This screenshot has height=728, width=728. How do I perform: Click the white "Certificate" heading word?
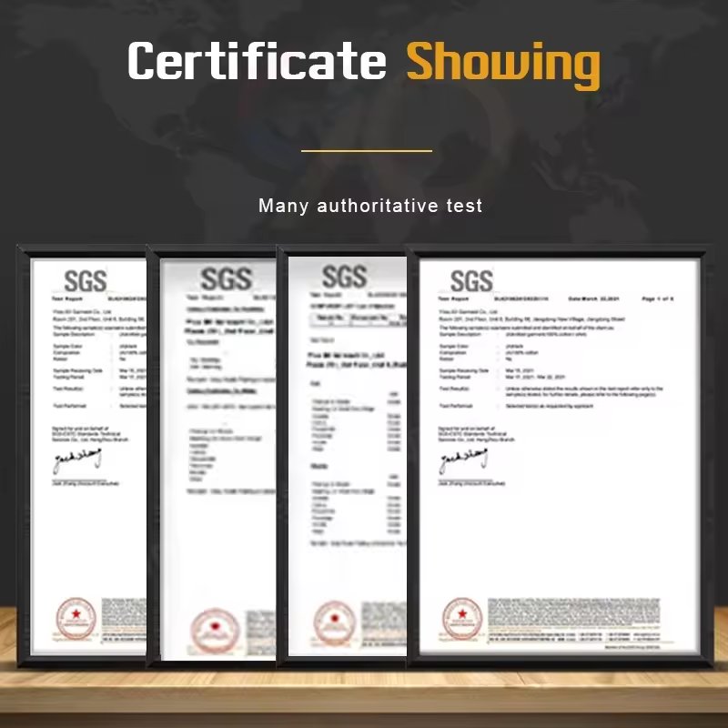click(257, 60)
